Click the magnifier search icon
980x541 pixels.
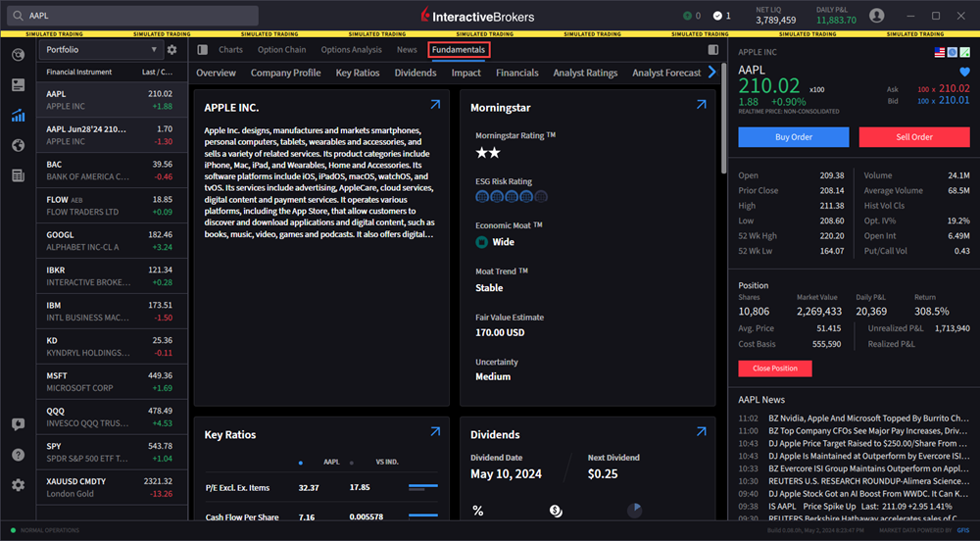click(x=18, y=16)
